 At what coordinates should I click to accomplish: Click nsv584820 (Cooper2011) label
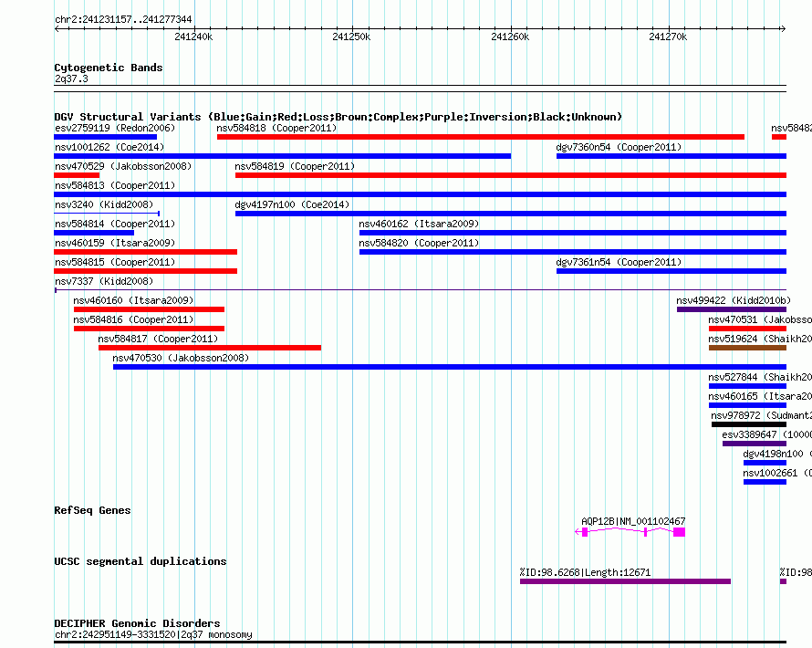click(419, 243)
